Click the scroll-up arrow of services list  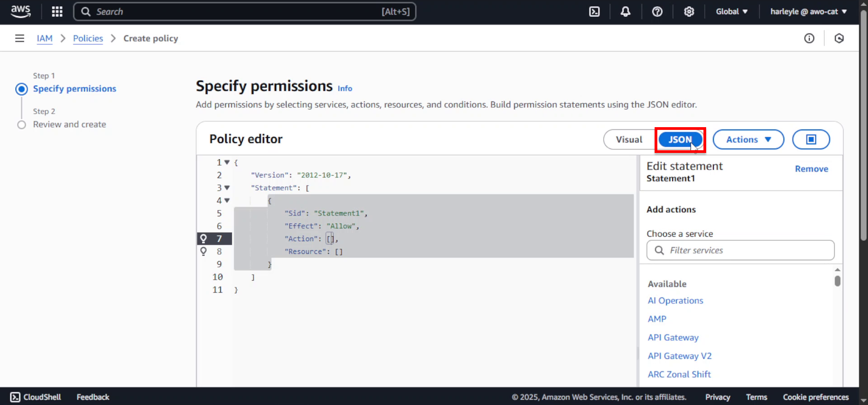[838, 270]
